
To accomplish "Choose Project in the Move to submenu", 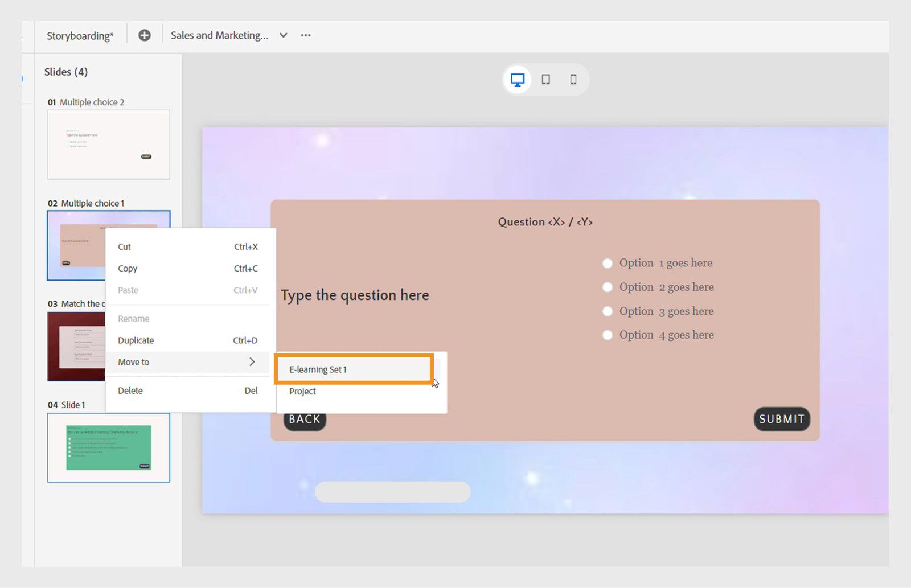I will pyautogui.click(x=302, y=391).
